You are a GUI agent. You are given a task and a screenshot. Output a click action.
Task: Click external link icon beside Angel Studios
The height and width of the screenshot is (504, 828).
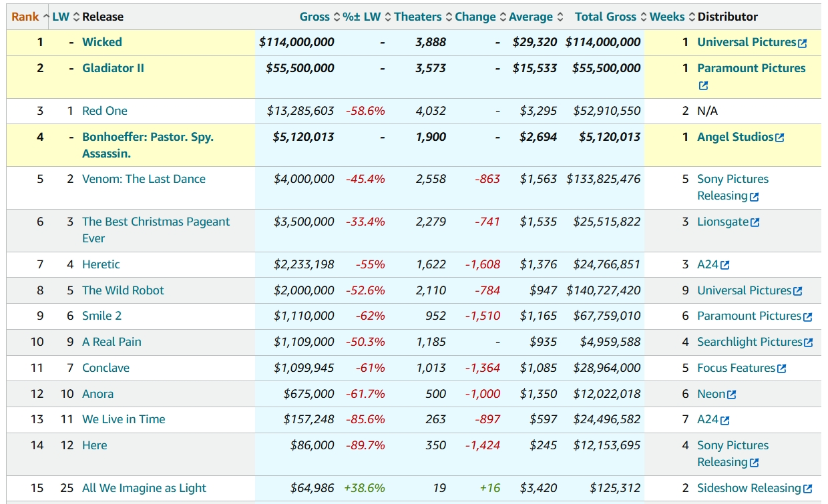click(780, 138)
